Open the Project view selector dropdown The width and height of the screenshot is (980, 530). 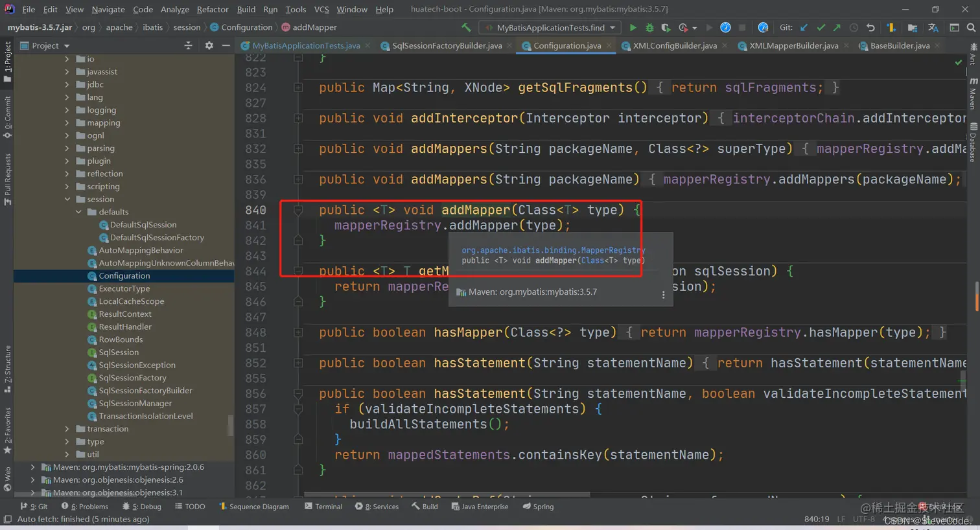45,45
